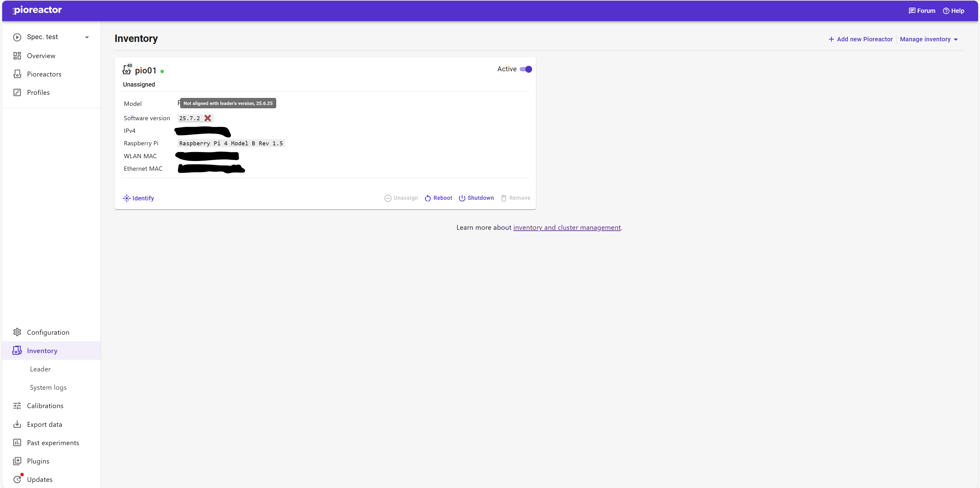Open the Configuration page
Viewport: 980px width, 488px height.
(x=51, y=332)
